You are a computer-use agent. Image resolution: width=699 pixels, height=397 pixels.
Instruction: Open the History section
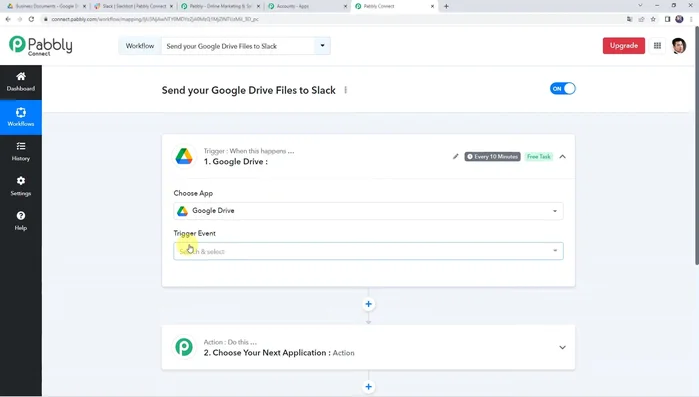click(x=21, y=151)
